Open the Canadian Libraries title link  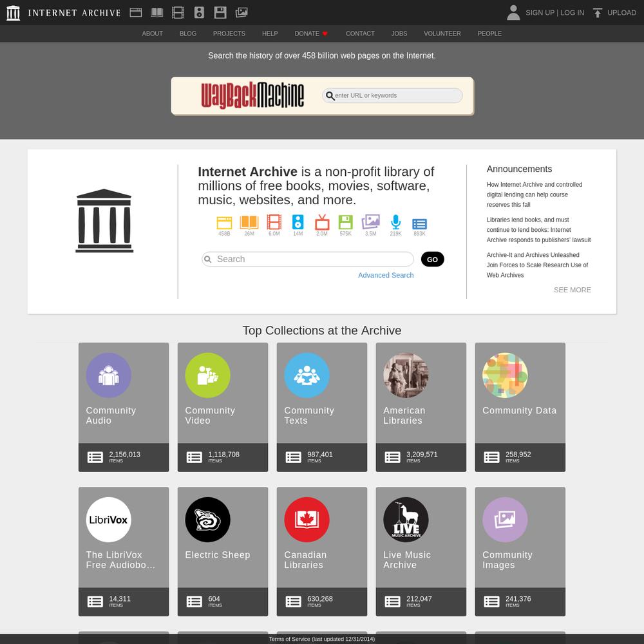point(305,560)
